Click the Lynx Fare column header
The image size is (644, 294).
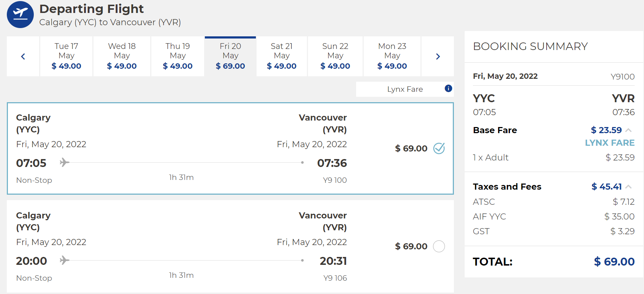click(405, 89)
